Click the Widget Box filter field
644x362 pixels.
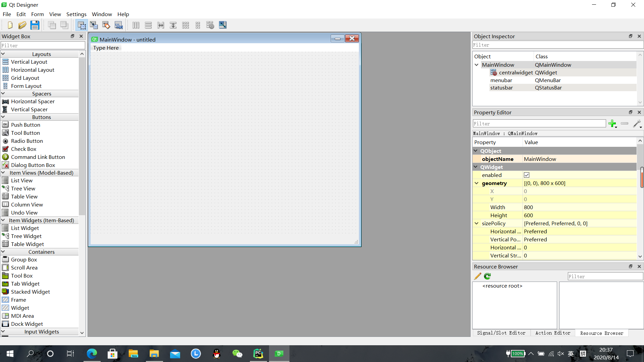tap(43, 45)
